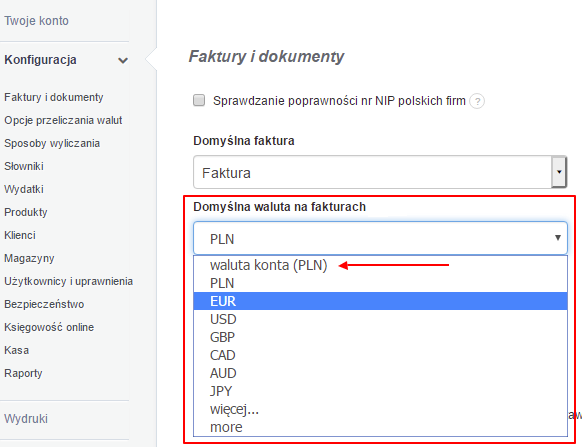
Task: Choose AUD from the currency list
Action: pos(380,373)
